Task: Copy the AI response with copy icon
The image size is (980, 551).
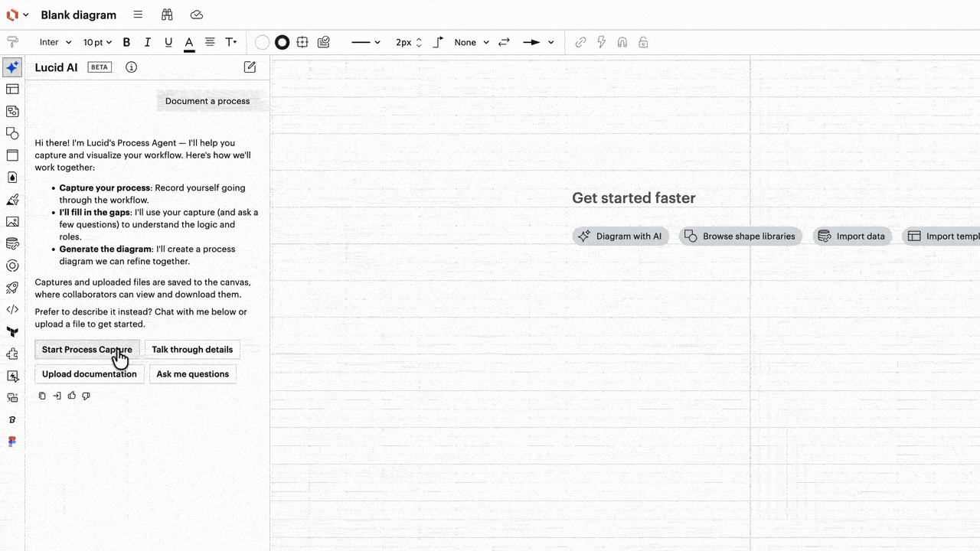Action: point(42,396)
